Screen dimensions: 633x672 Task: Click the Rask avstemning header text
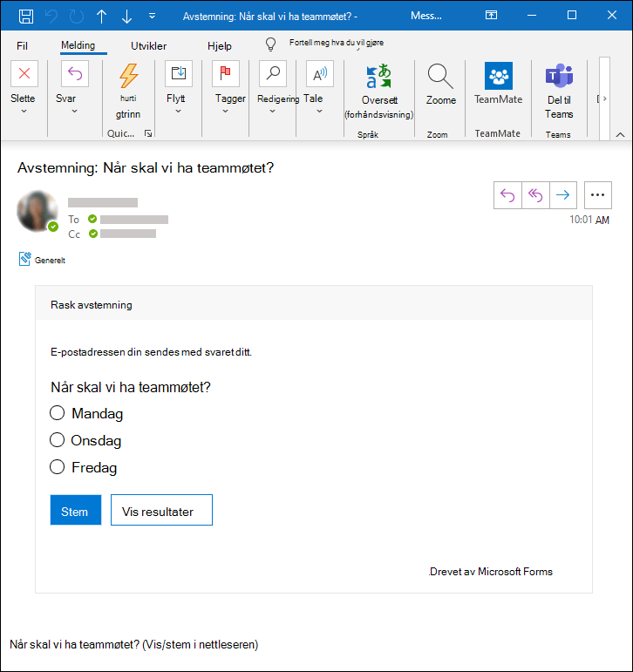pos(92,305)
